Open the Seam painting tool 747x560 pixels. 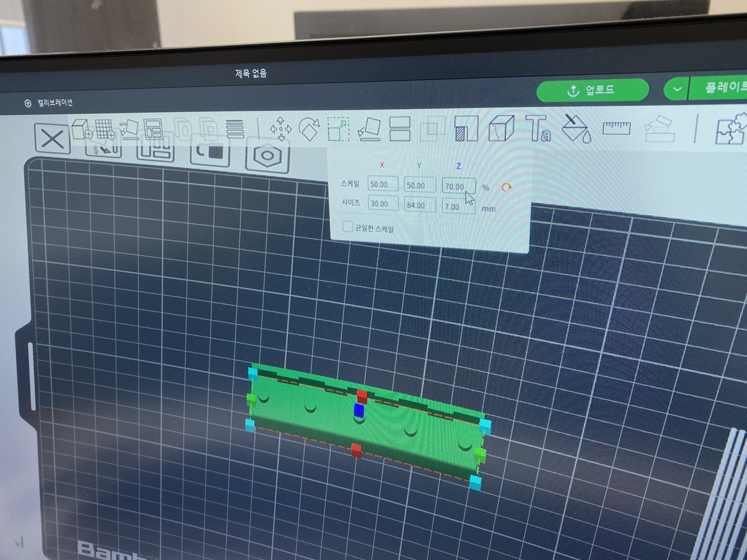[501, 128]
